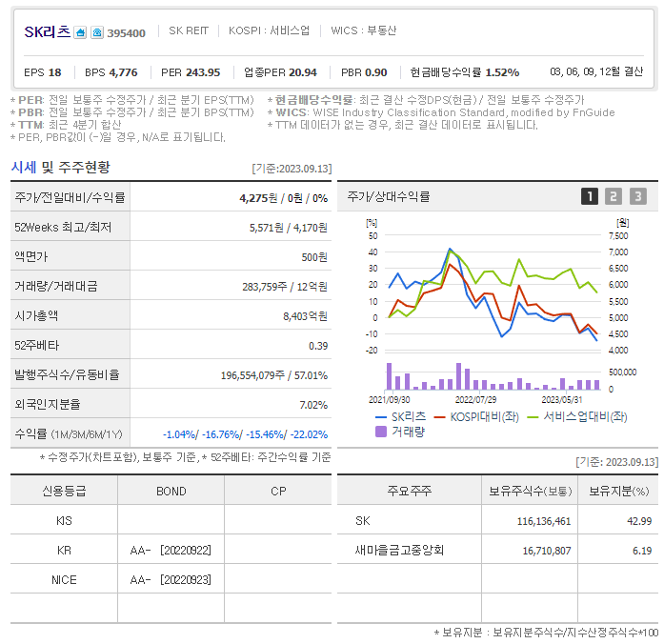
Task: Click the SK REIT label
Action: pos(189,30)
